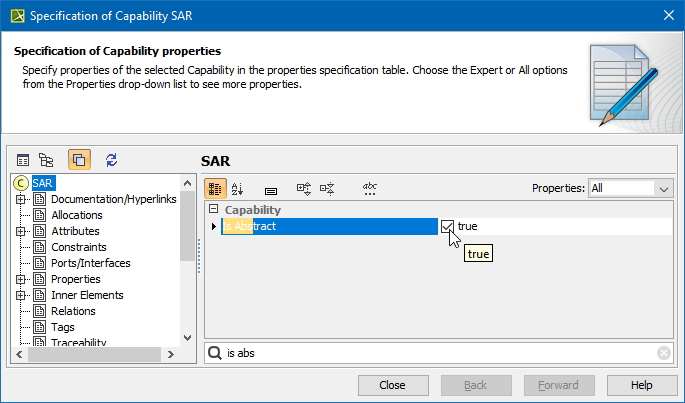Click the tree structure view icon

pos(46,160)
